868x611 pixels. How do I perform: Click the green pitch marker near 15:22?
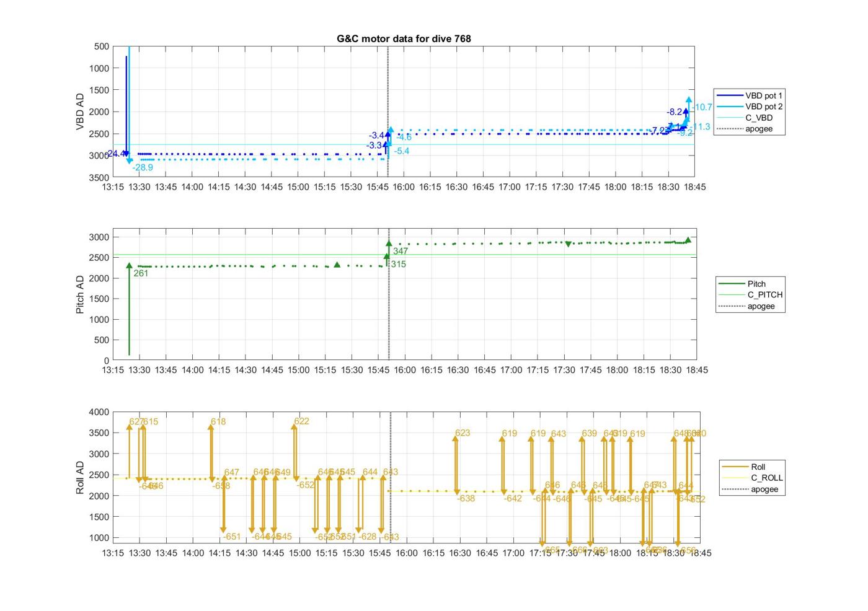(337, 265)
